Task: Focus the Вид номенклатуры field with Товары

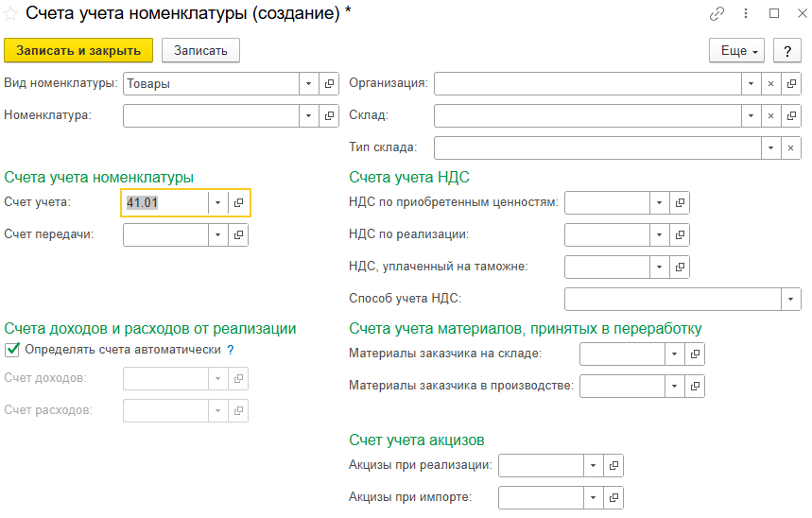Action: [211, 83]
